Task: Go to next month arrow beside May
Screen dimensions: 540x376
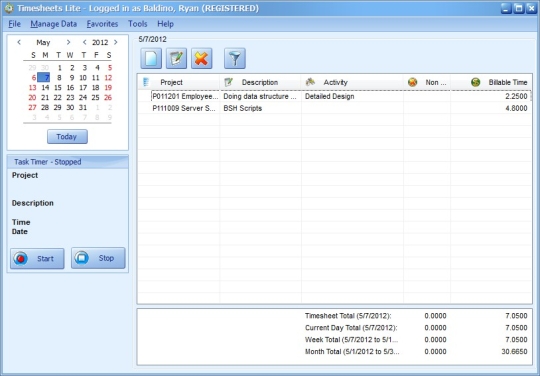Action: (x=68, y=42)
